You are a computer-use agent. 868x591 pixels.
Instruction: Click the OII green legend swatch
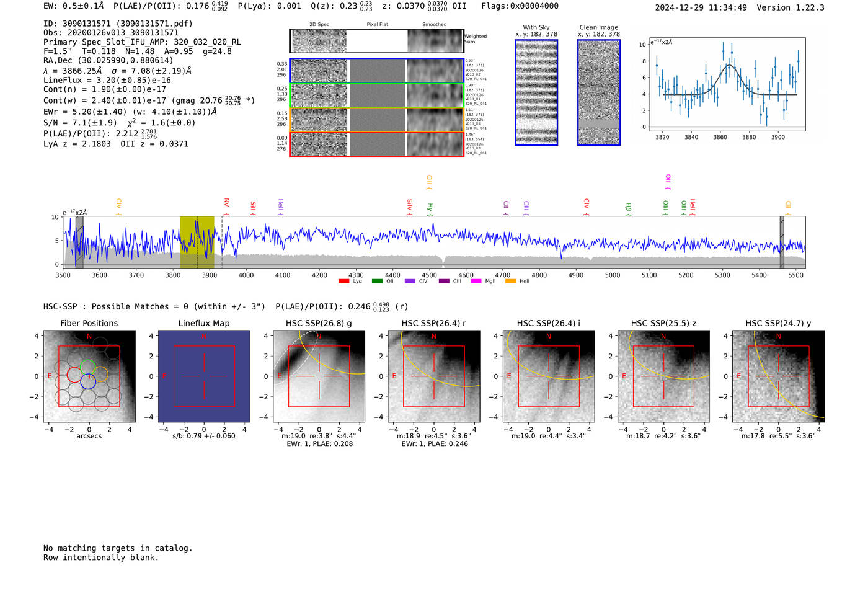378,282
